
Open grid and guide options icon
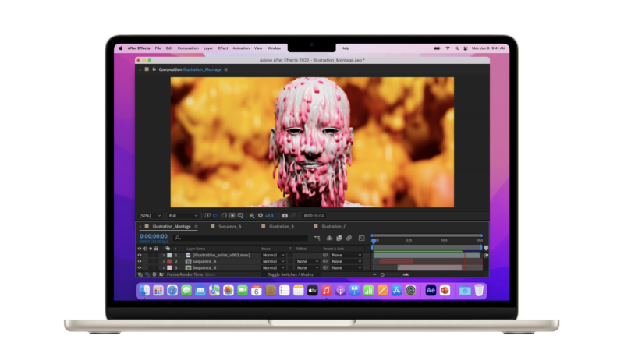pyautogui.click(x=240, y=216)
